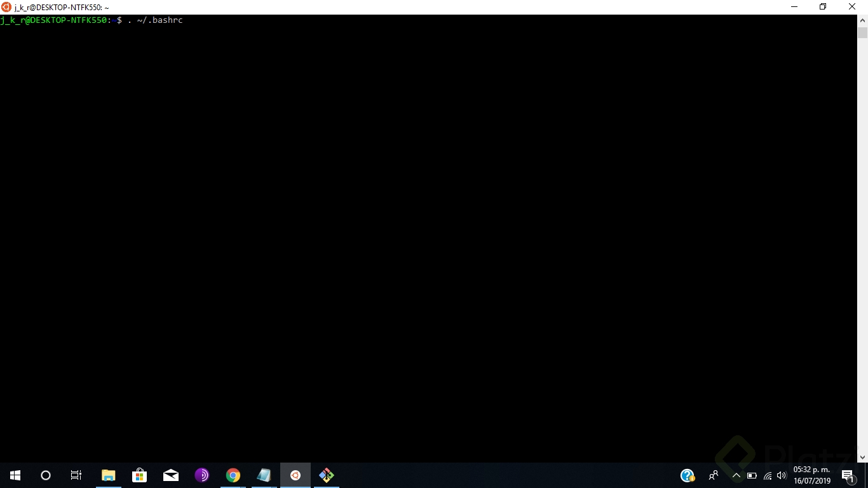The width and height of the screenshot is (868, 488).
Task: Open the Wi-Fi network icon
Action: click(768, 475)
